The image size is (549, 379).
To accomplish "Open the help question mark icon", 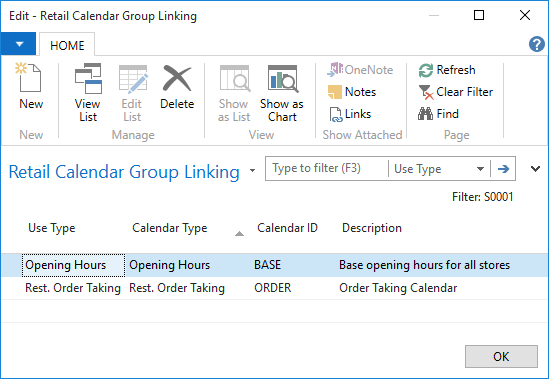I will pyautogui.click(x=536, y=44).
